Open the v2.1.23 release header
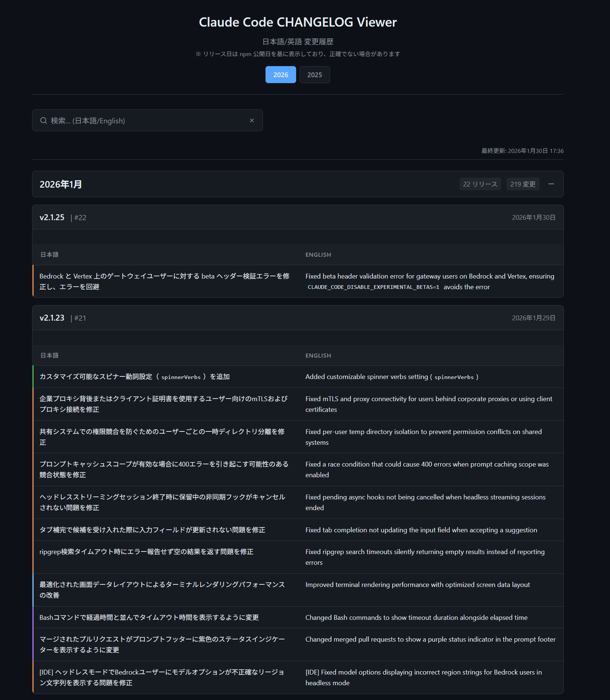 [x=52, y=318]
